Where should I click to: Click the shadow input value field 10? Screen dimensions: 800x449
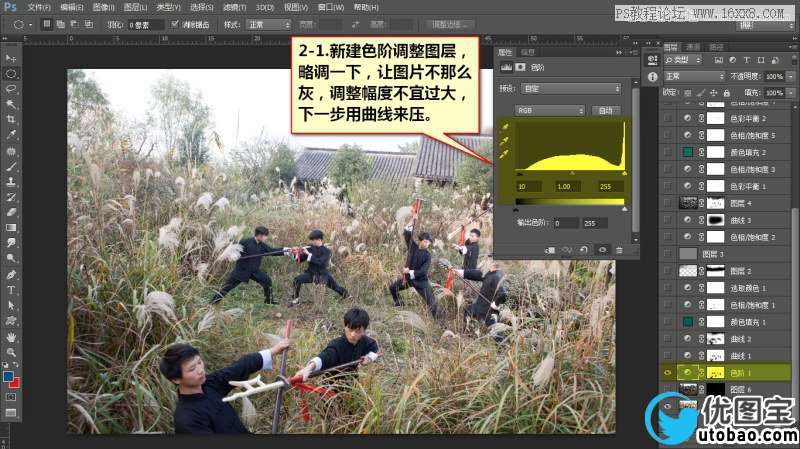click(x=529, y=187)
